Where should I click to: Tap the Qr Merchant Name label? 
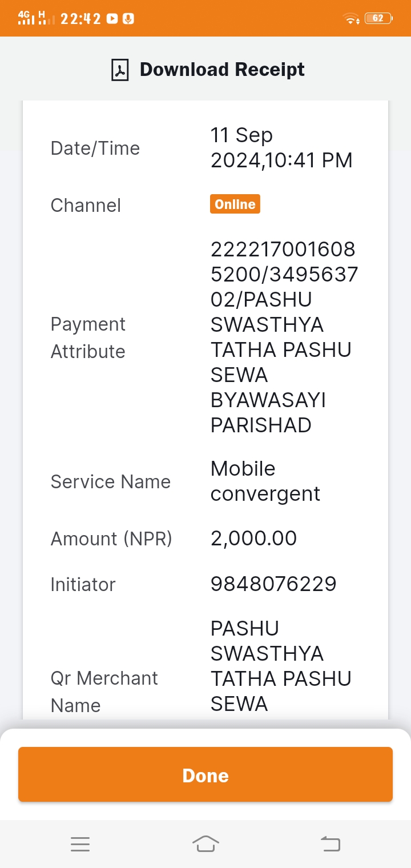point(104,692)
